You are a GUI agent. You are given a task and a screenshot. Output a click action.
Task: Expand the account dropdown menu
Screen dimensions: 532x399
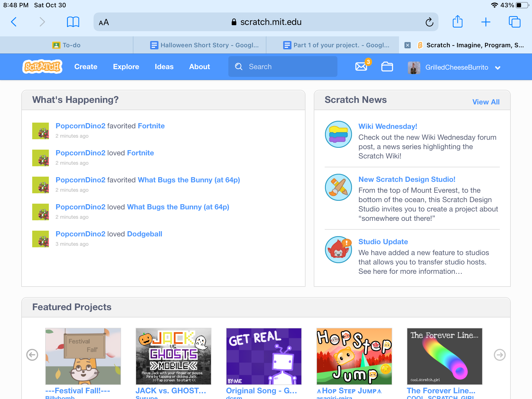point(498,68)
